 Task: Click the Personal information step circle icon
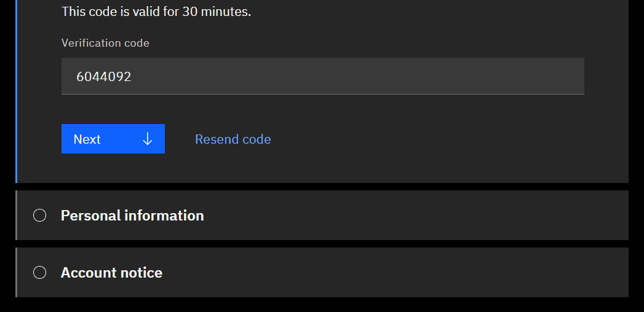point(39,216)
